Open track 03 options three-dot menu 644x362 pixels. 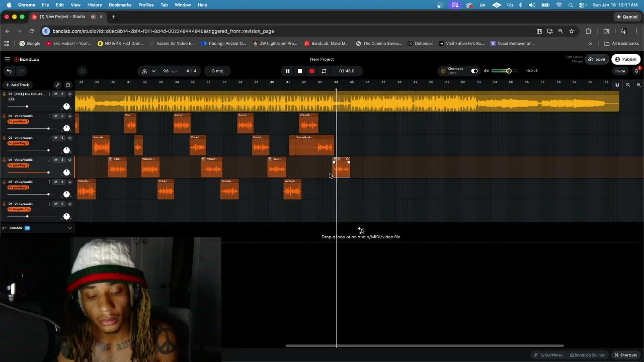[49, 138]
